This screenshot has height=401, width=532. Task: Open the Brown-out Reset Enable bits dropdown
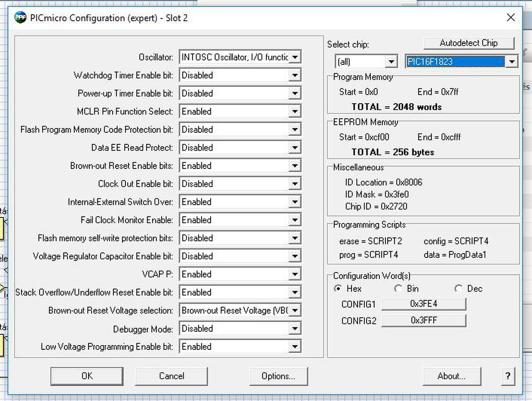pyautogui.click(x=240, y=166)
